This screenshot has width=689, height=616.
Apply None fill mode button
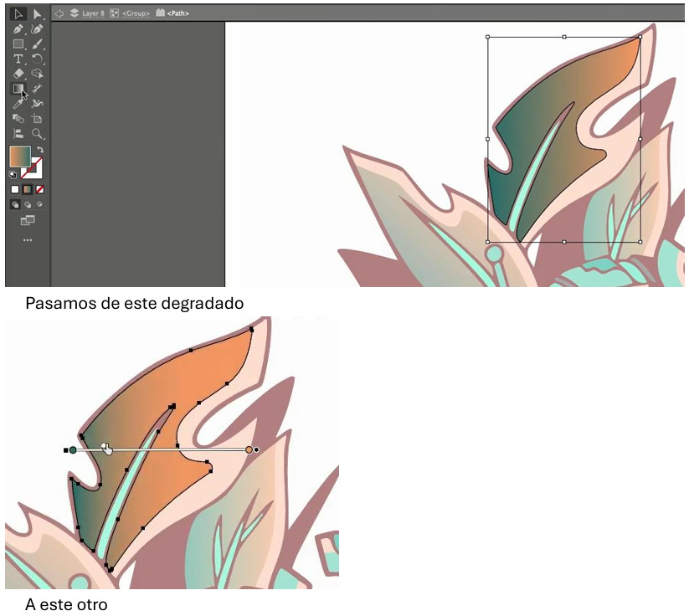[x=40, y=189]
